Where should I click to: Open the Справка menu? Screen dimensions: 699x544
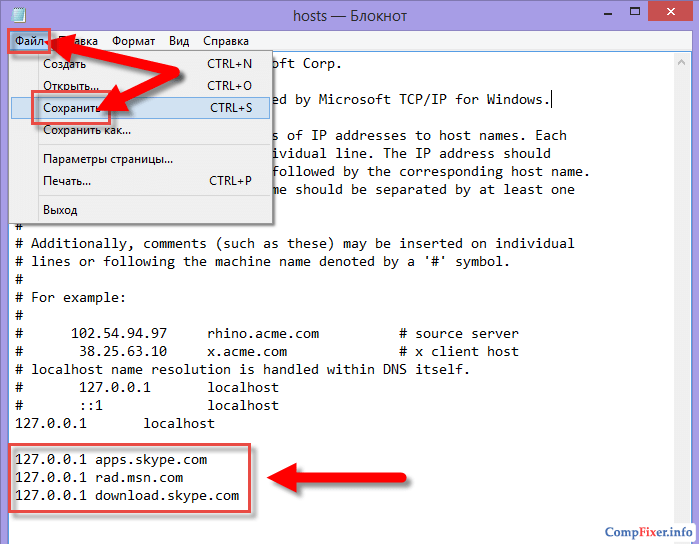tap(226, 41)
